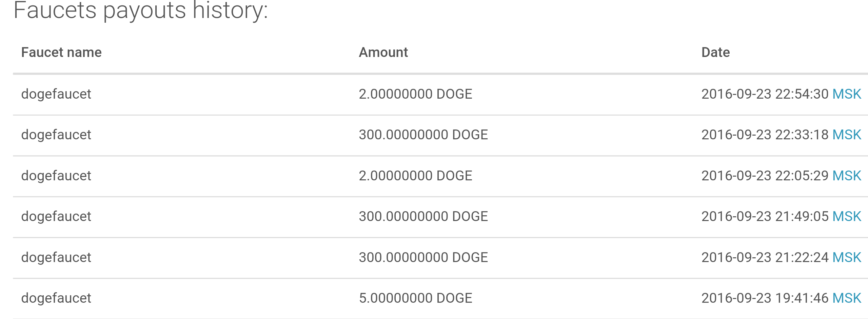Click the date 2016-09-23 19:41:46
Viewport: 868px width, 319px height.
tap(765, 298)
